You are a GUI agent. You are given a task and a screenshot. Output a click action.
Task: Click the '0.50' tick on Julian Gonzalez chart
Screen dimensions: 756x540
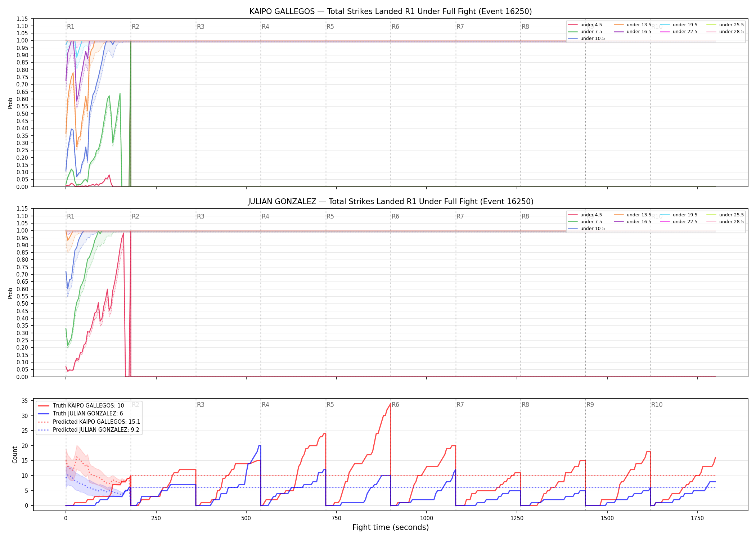click(22, 304)
